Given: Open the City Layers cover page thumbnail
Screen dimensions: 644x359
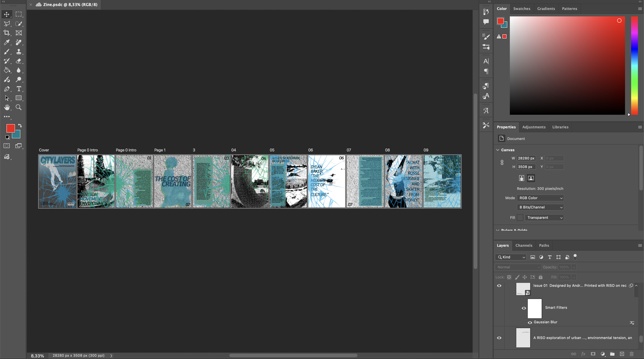Looking at the screenshot, I should pyautogui.click(x=57, y=181).
